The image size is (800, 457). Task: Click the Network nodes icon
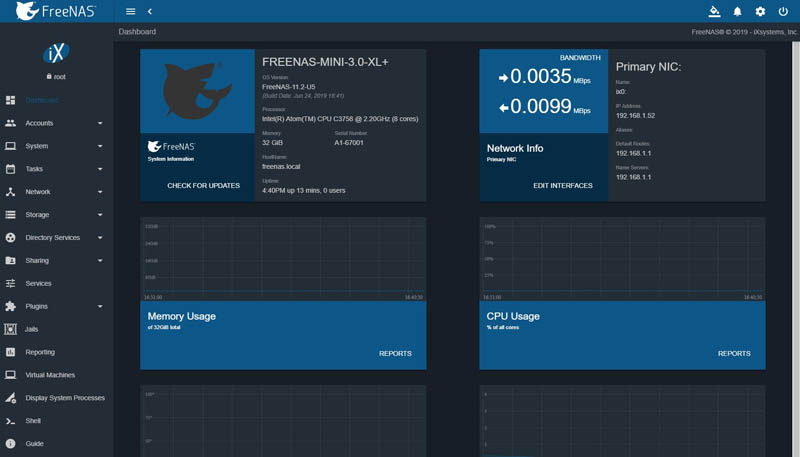click(x=10, y=192)
